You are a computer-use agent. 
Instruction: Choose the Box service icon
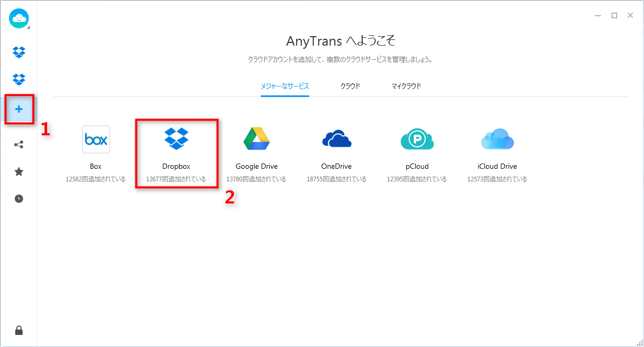pos(96,139)
